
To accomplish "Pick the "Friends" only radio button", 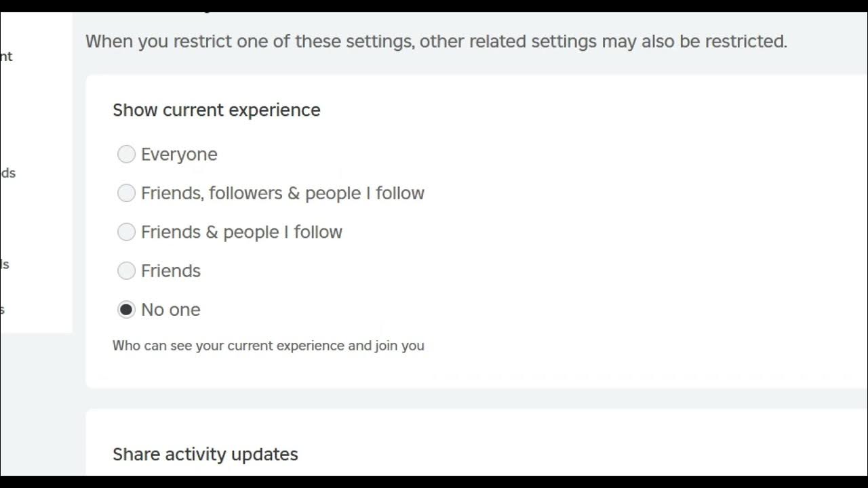I will 126,271.
